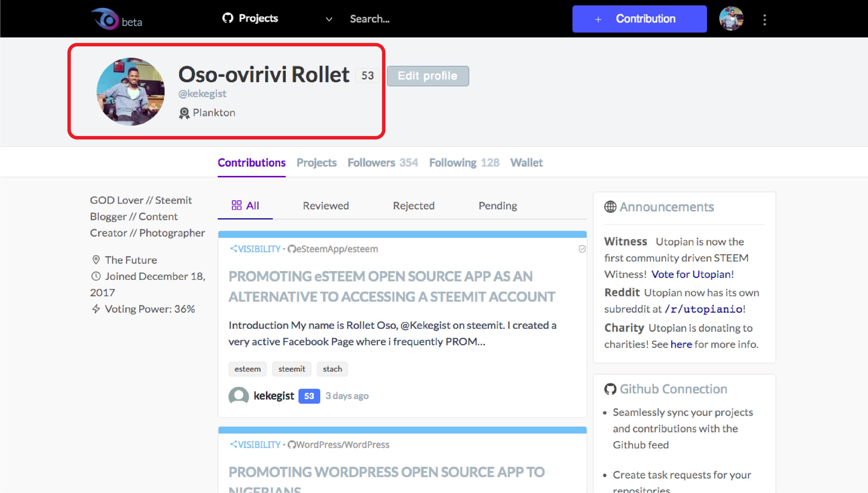Open the WordPress/WordPress repository link
Image resolution: width=868 pixels, height=493 pixels.
coord(343,445)
